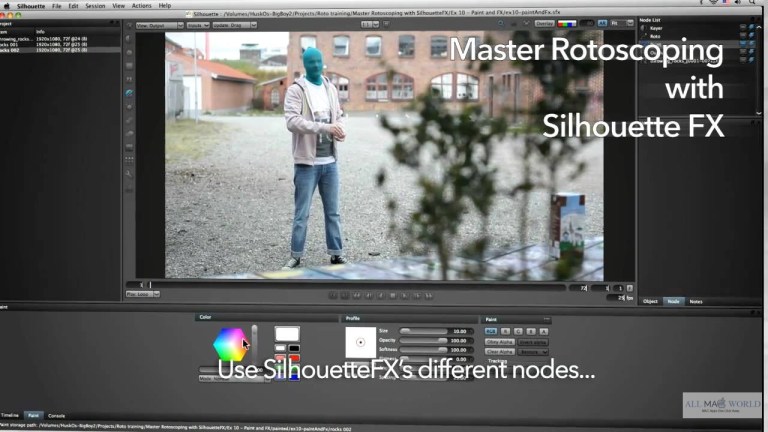
Task: Select the small white color swatch
Action: [280, 348]
